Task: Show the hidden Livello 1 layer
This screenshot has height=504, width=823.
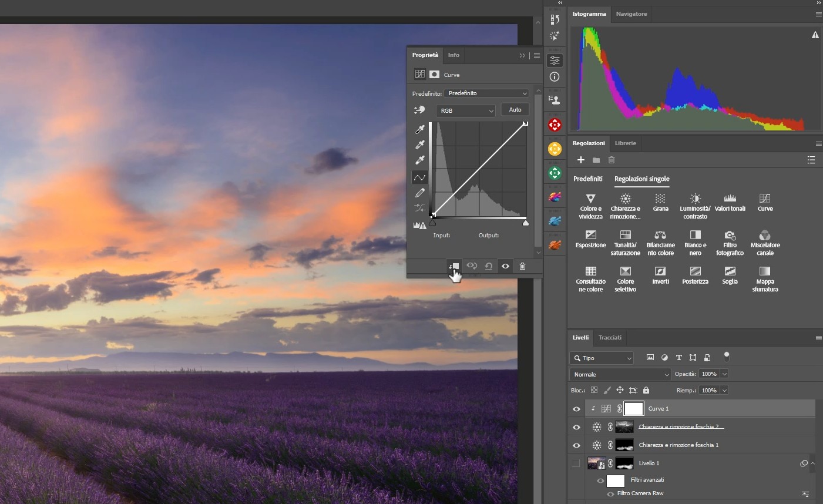Action: click(x=576, y=463)
